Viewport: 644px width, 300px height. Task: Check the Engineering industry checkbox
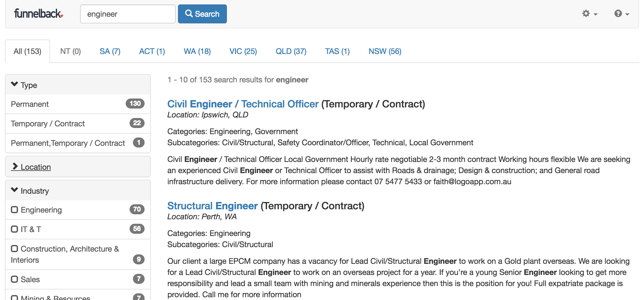tap(14, 210)
